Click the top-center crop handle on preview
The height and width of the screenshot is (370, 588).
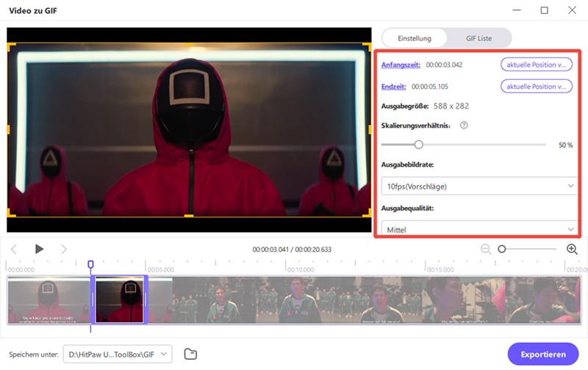tap(189, 44)
